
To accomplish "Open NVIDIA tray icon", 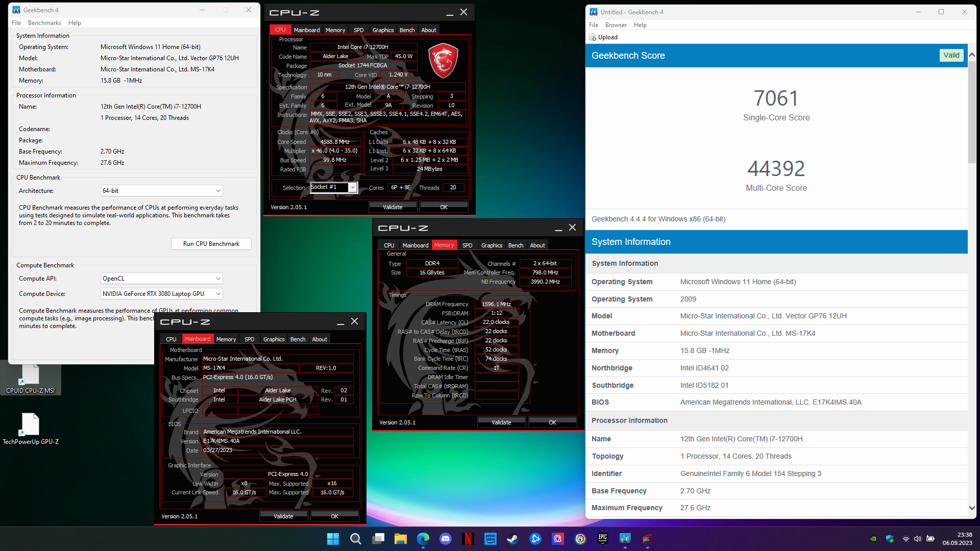I will click(873, 539).
